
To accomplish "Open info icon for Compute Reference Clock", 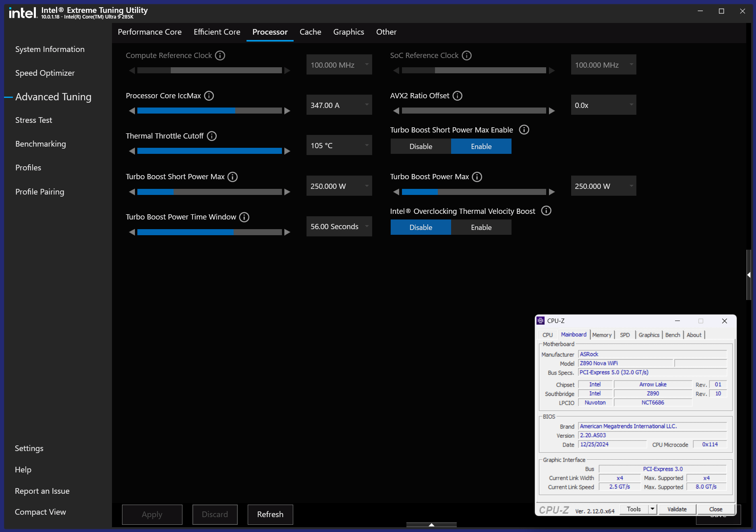I will (220, 56).
